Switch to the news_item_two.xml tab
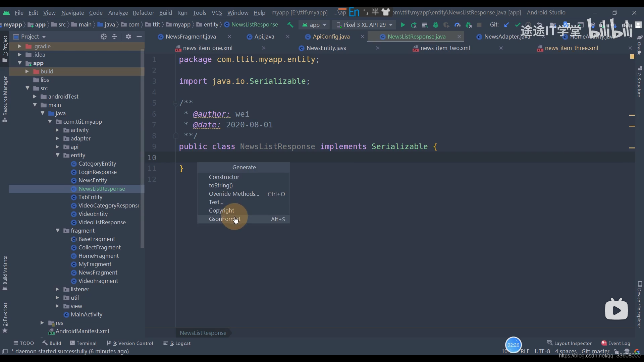 click(445, 48)
